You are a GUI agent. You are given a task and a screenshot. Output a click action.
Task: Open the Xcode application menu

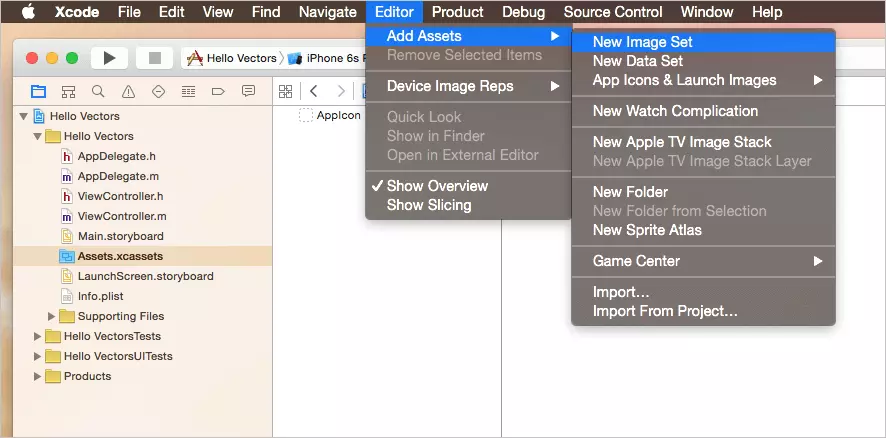77,12
